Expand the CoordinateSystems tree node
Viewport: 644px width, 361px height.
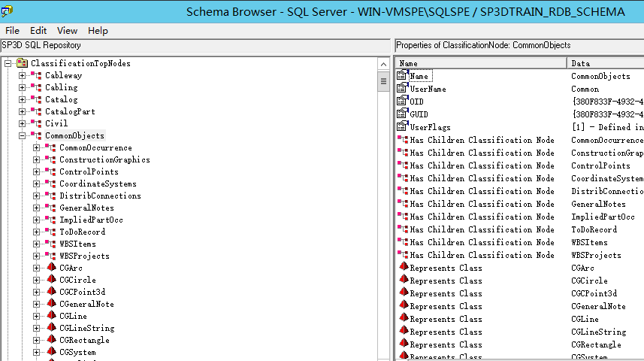click(x=37, y=184)
